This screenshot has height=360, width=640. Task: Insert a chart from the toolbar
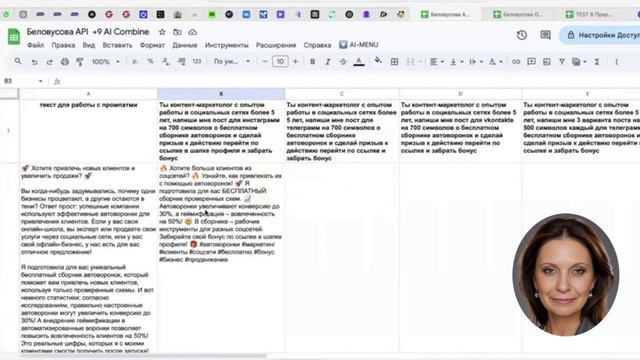547,62
